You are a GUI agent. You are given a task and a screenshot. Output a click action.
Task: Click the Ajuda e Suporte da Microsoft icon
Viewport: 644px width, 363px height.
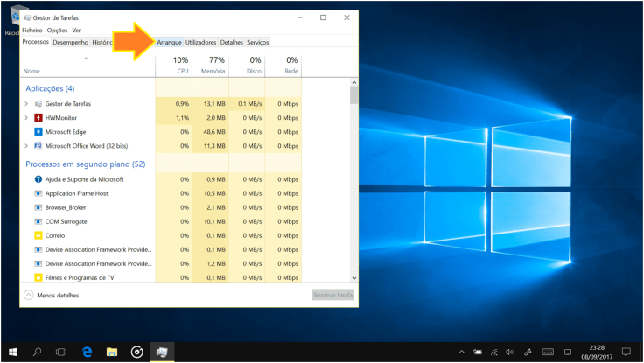pyautogui.click(x=38, y=179)
